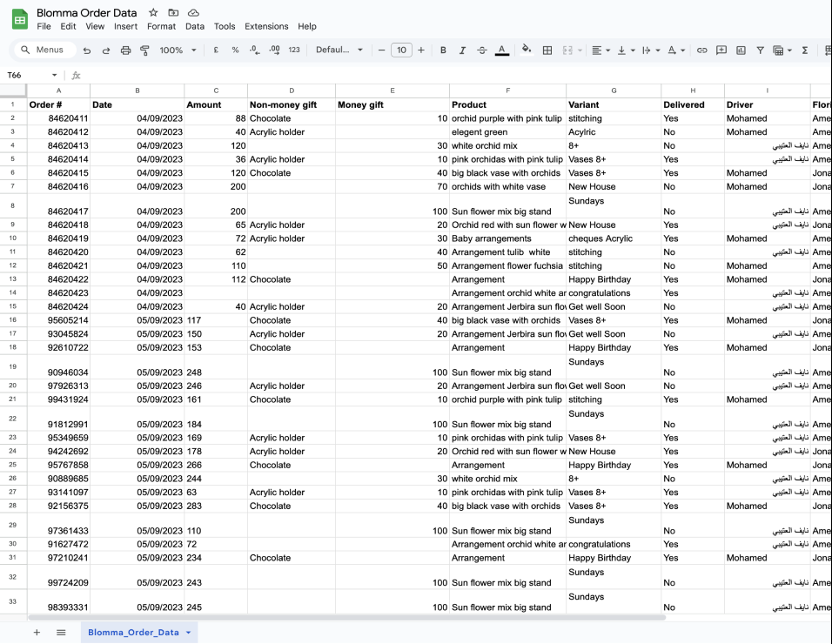The width and height of the screenshot is (832, 644).
Task: Print the spreadsheet via printer icon
Action: click(x=125, y=50)
